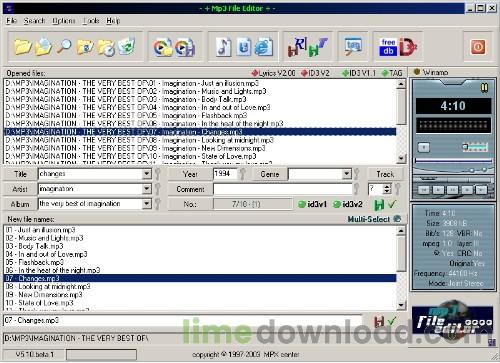Open the Options menu

[63, 21]
